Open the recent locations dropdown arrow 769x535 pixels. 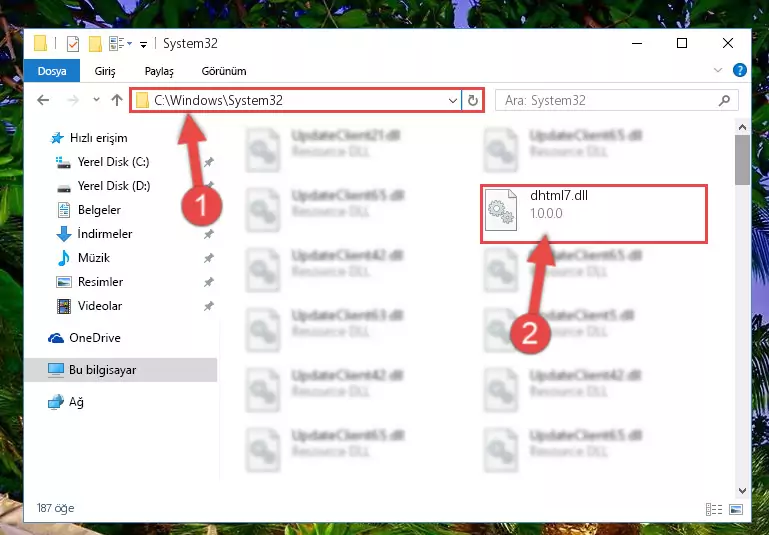(96, 100)
